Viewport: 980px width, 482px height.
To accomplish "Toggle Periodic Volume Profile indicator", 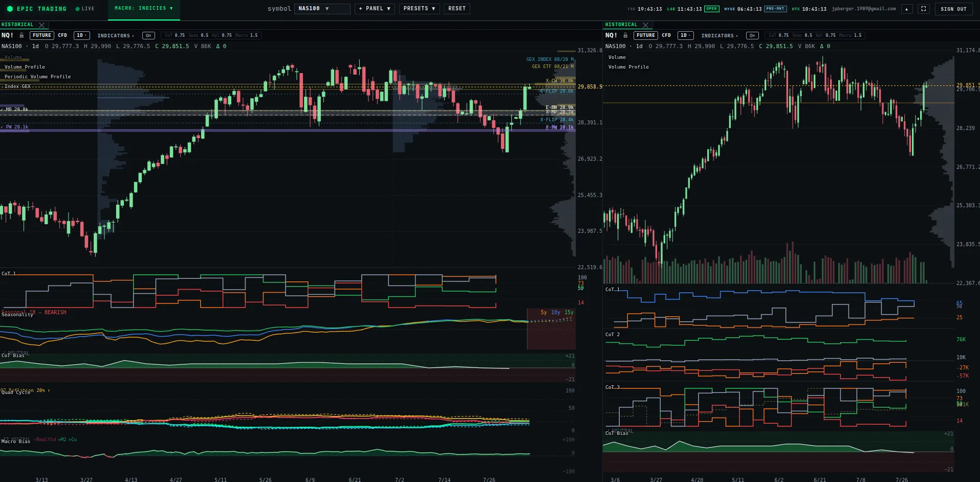I will point(38,77).
